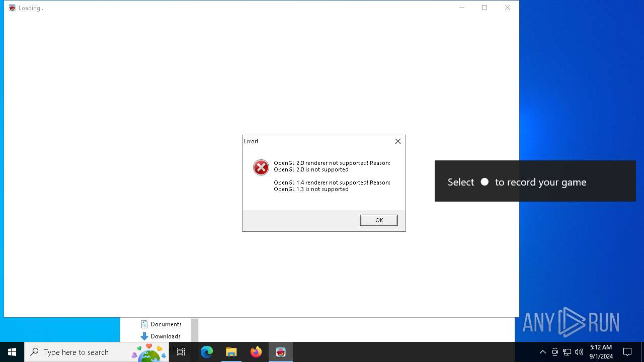Viewport: 644px width, 362px height.
Task: Click the network tray icon
Action: [x=567, y=352]
